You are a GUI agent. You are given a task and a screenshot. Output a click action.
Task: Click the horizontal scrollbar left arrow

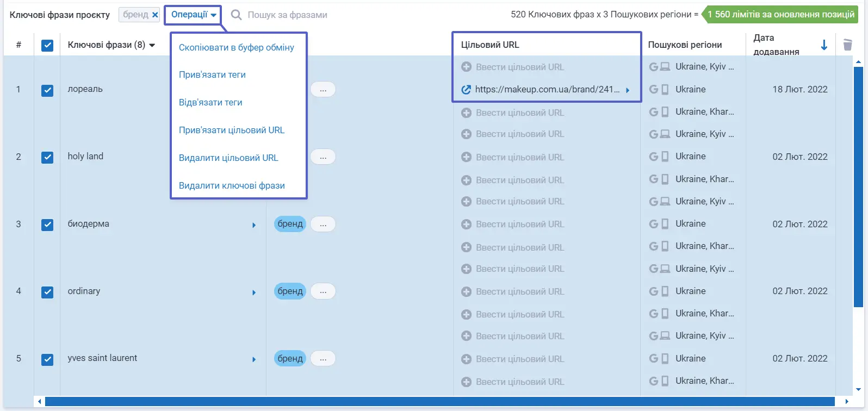coord(39,402)
